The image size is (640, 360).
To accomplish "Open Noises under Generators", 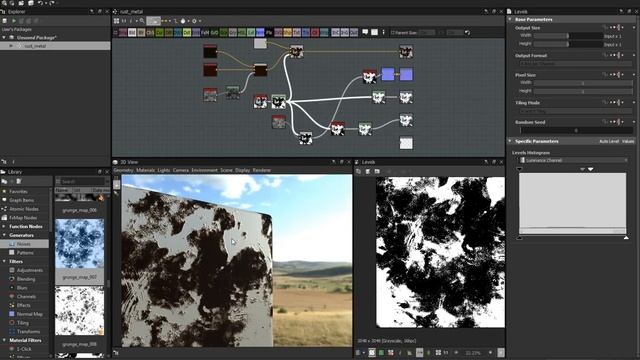I will pyautogui.click(x=24, y=244).
